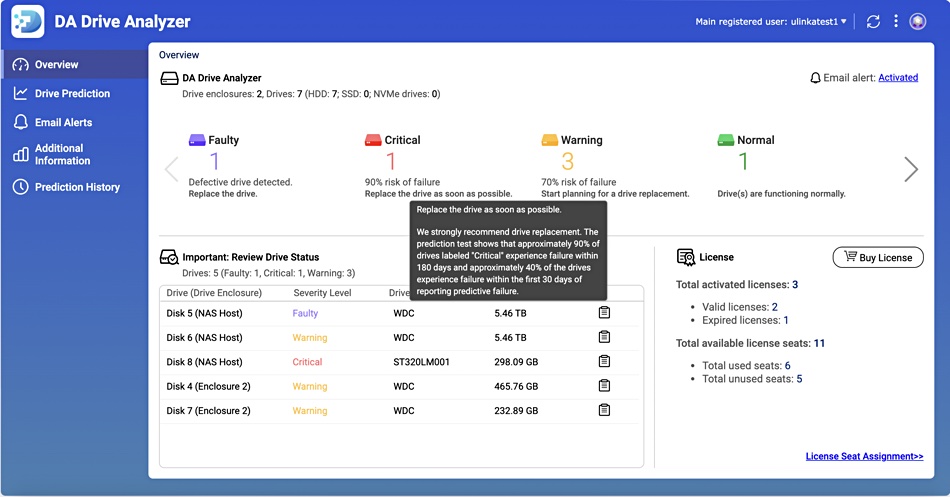Select the Disk 4 (Enclosure 2) row
This screenshot has height=497, width=950.
click(x=401, y=386)
